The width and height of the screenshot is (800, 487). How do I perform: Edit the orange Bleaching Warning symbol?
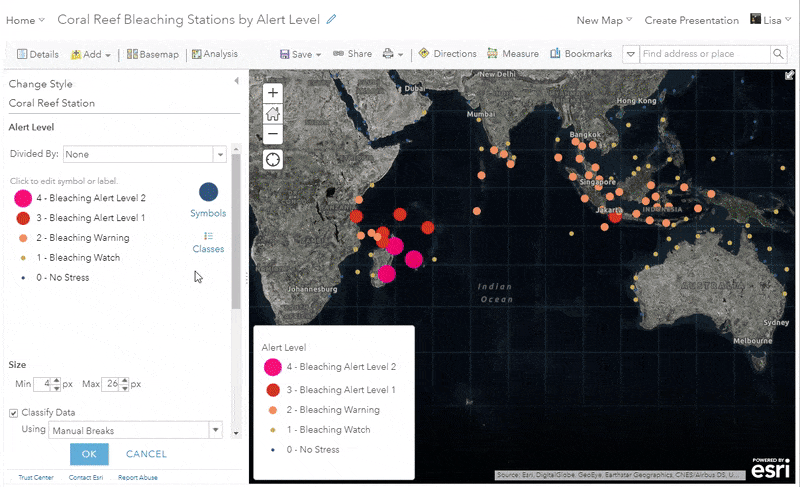pyautogui.click(x=23, y=238)
